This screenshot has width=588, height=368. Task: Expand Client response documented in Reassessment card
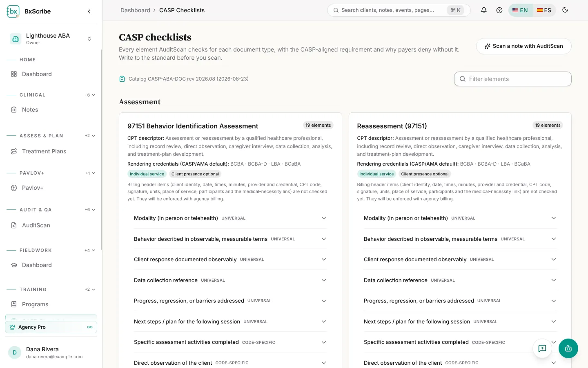point(460,259)
